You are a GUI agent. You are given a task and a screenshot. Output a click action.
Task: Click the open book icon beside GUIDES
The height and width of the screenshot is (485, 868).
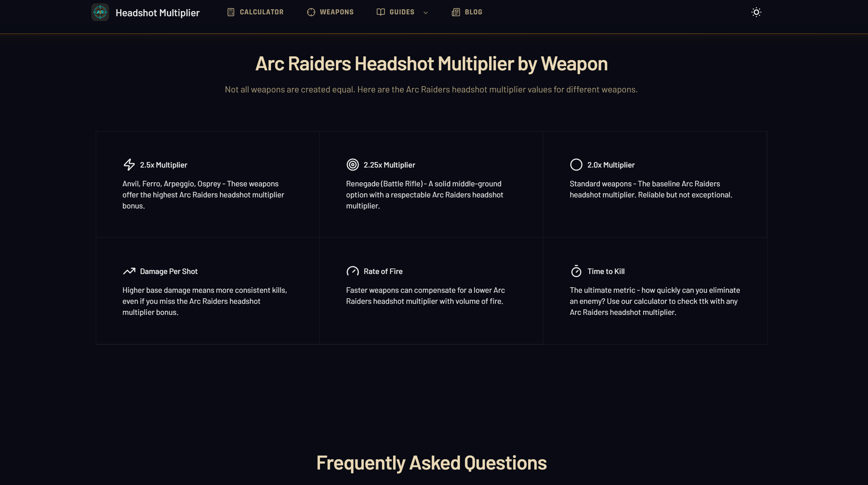(x=381, y=12)
